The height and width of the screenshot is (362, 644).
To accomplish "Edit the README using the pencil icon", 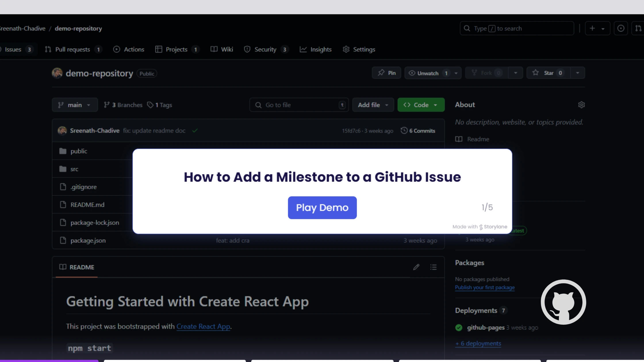I will click(x=416, y=267).
